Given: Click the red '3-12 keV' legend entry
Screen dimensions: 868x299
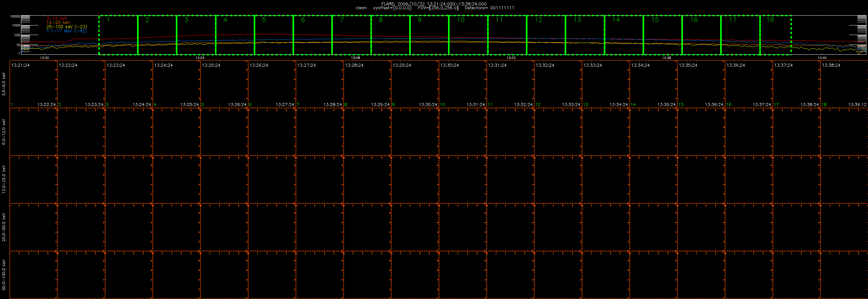Looking at the screenshot, I should [x=57, y=18].
